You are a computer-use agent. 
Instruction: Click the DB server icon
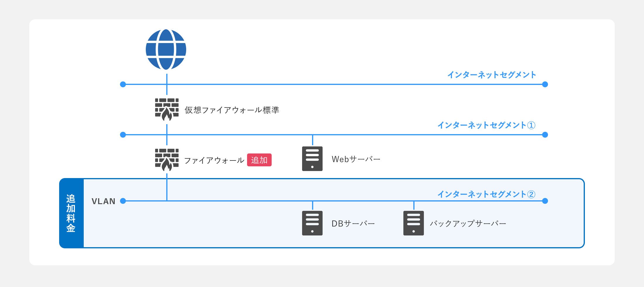coord(312,223)
